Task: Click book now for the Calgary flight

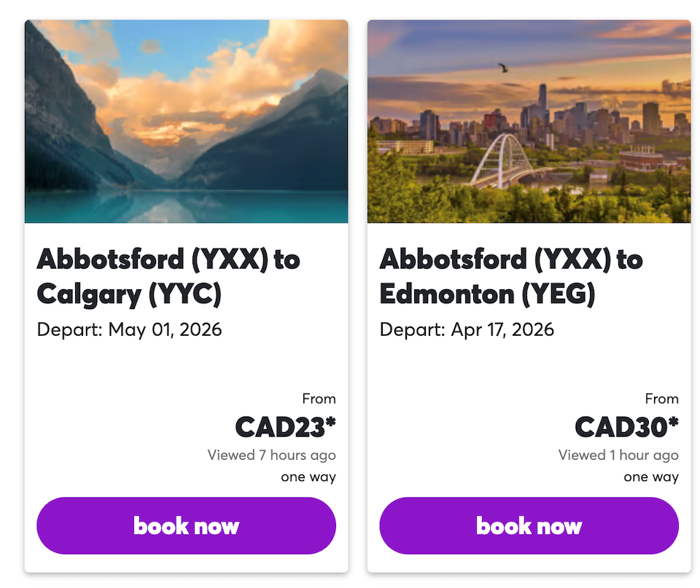Action: click(x=186, y=525)
